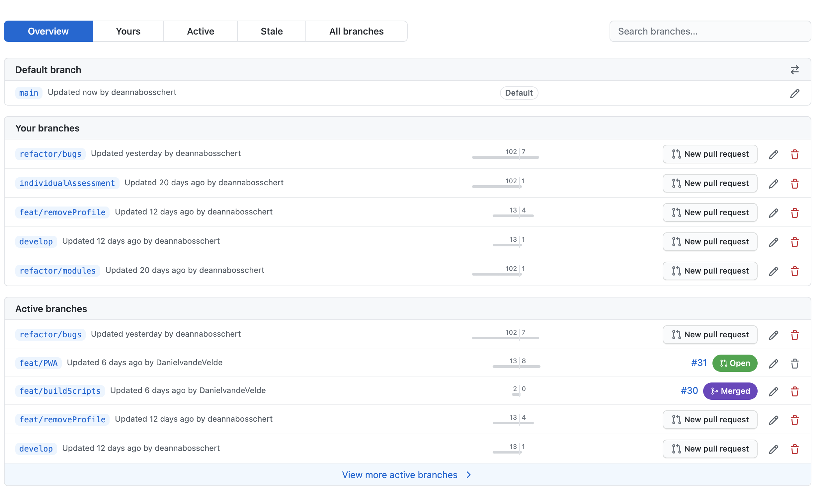Viewport: 824px width, 504px height.
Task: Delete the refactor/bugs branch
Action: [795, 154]
